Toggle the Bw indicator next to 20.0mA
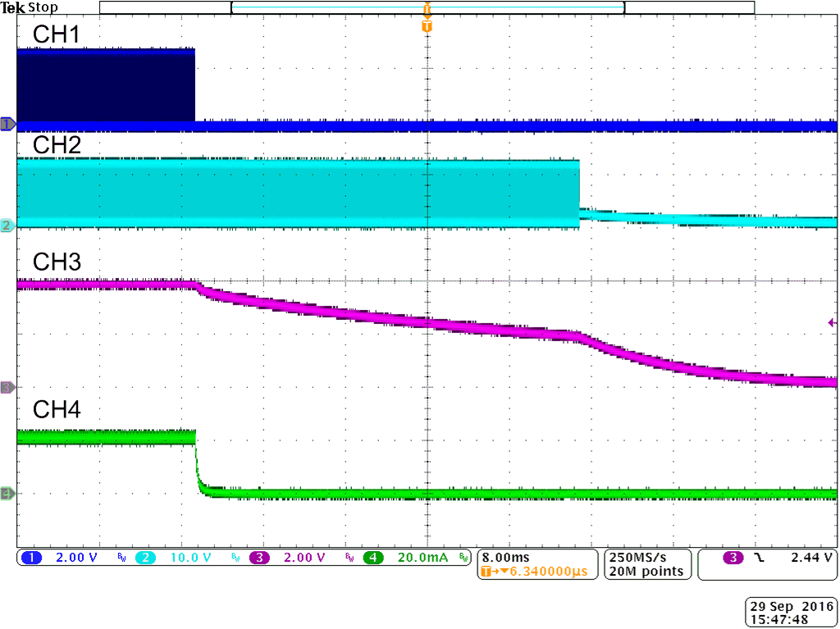Screen dimensions: 840x629 pyautogui.click(x=465, y=558)
